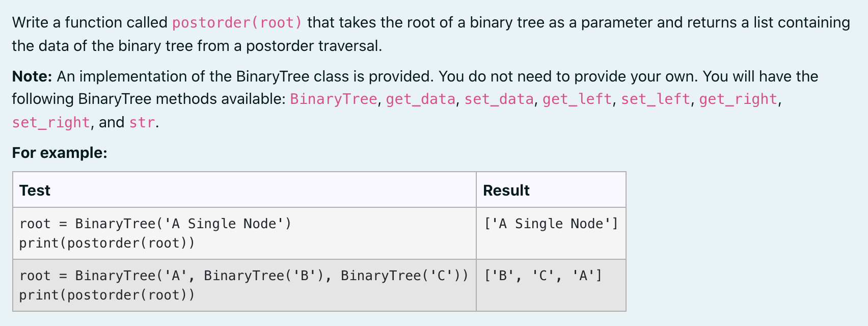Click the set_left method name
This screenshot has height=326, width=868.
tap(656, 99)
